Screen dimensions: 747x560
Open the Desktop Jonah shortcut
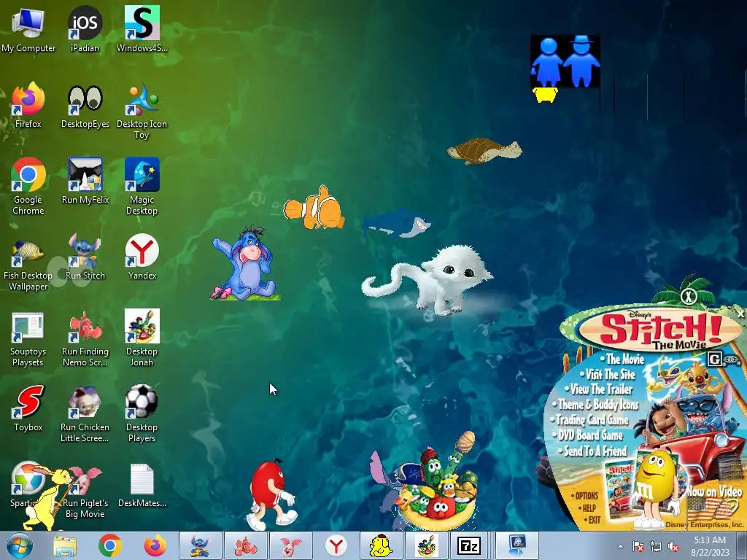click(142, 338)
